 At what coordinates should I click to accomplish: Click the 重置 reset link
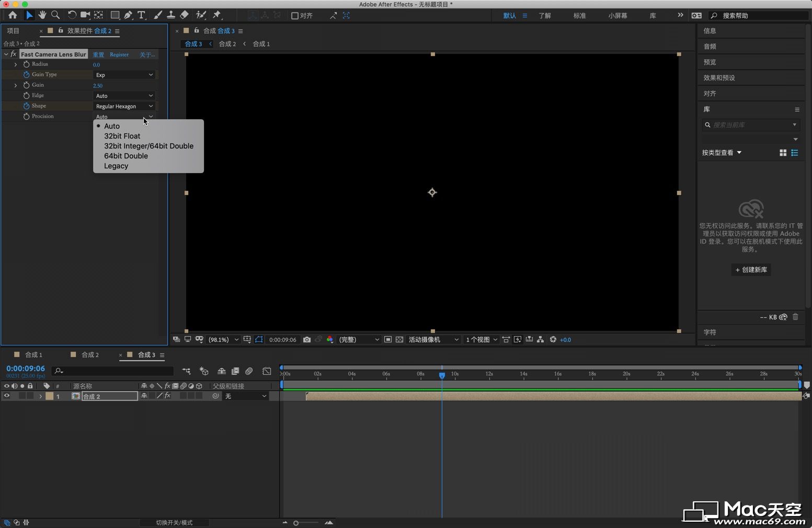click(x=98, y=54)
